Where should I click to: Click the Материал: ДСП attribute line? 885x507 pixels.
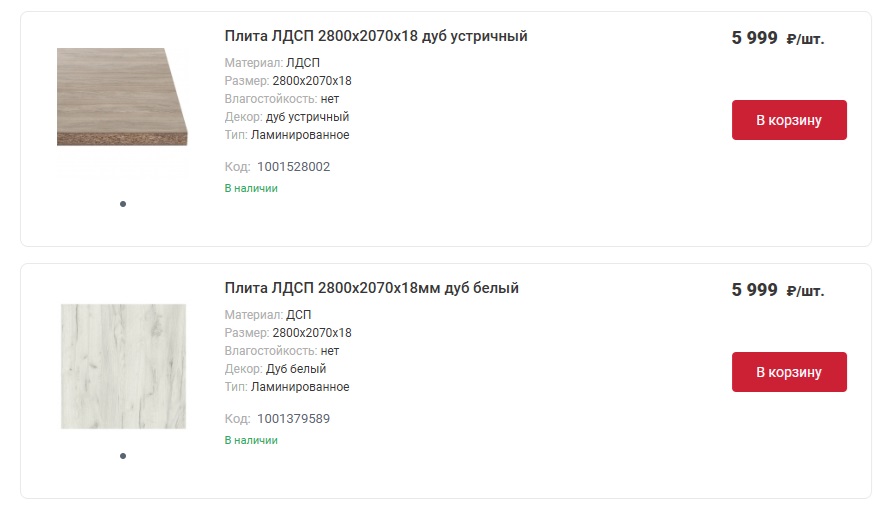coord(268,314)
